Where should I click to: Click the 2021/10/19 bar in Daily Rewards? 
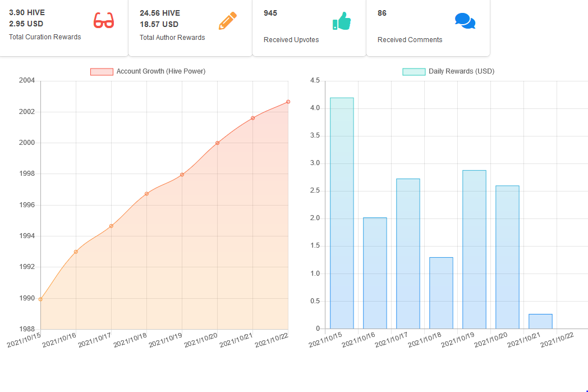474,250
